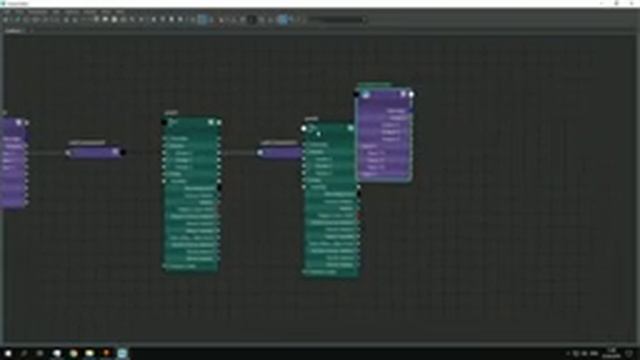Click input port of first unitConversion node
Screen dimensions: 640x360
[x=68, y=153]
